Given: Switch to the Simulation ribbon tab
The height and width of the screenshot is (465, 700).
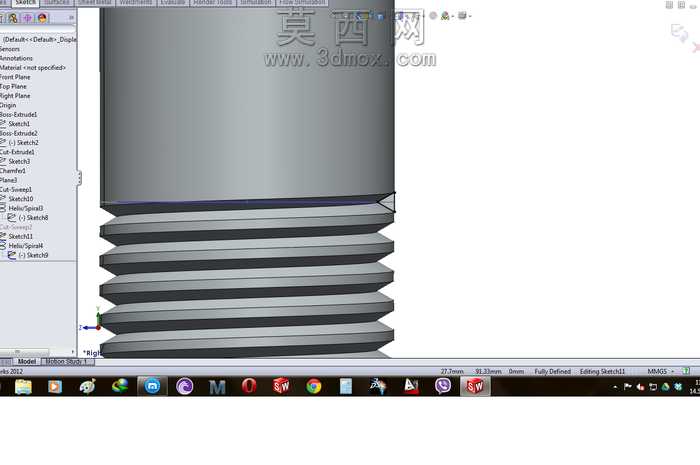Looking at the screenshot, I should [256, 3].
